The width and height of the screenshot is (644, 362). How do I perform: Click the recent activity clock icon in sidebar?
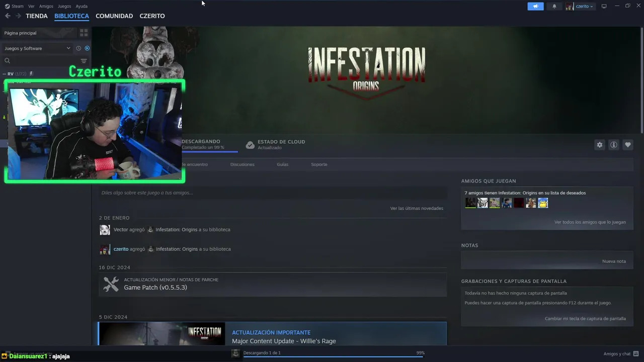(x=78, y=48)
